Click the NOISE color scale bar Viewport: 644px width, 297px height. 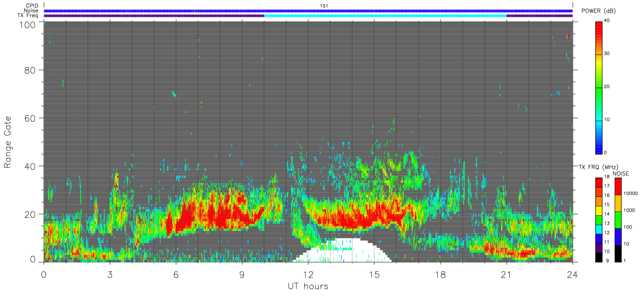(x=617, y=219)
